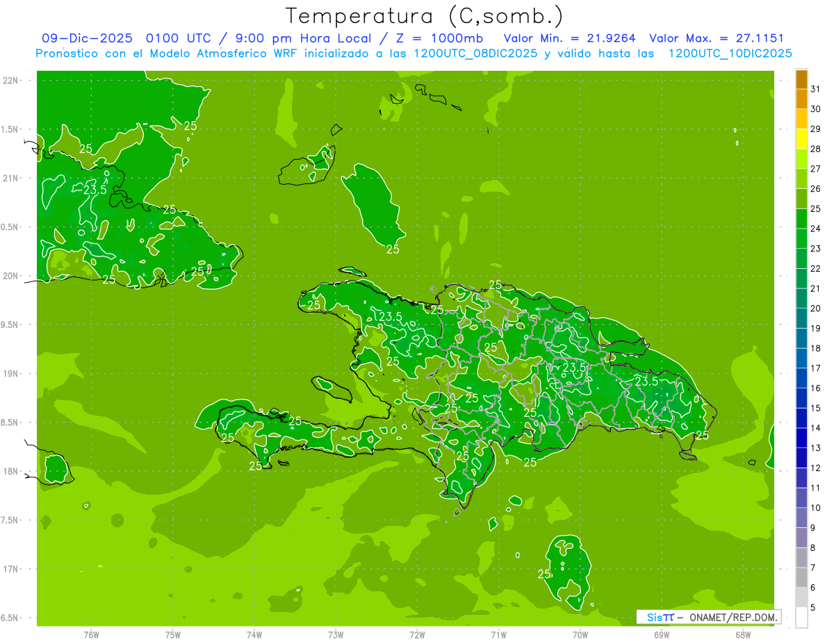Pick the gray swatch between 6 and 7
The height and width of the screenshot is (644, 834).
pos(801,577)
